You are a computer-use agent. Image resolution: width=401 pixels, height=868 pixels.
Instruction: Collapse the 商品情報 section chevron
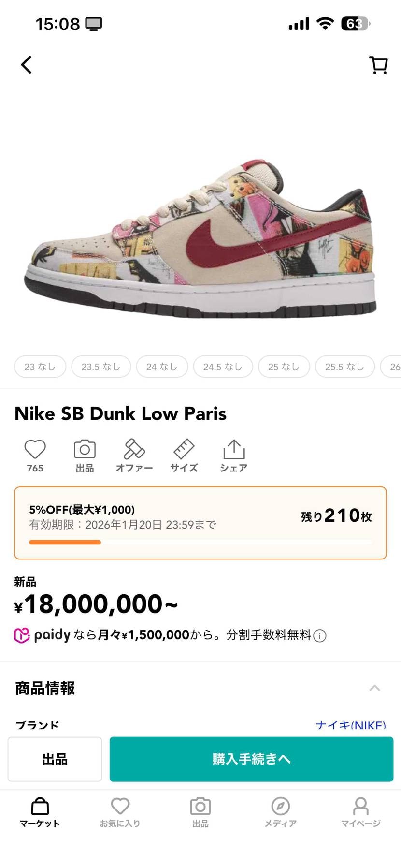pyautogui.click(x=375, y=688)
